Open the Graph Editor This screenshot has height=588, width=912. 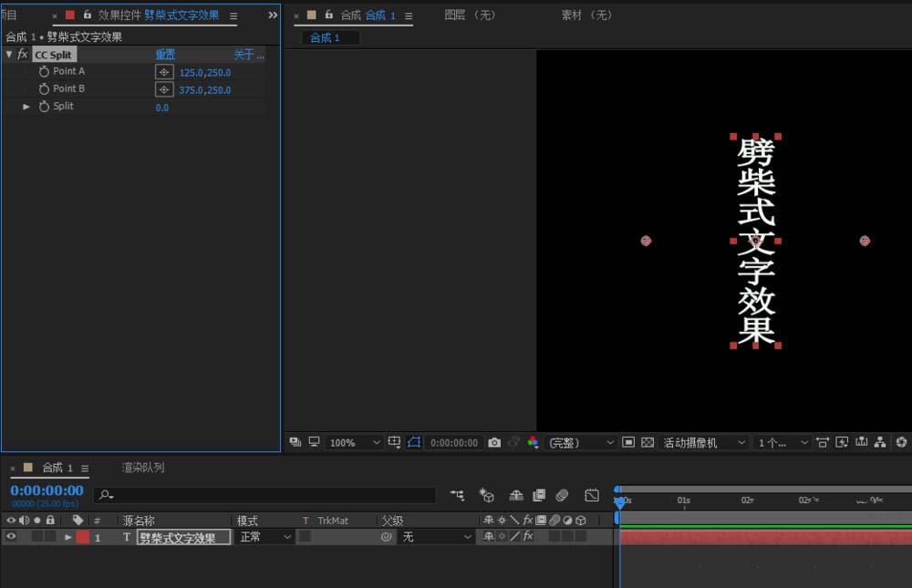pos(591,495)
